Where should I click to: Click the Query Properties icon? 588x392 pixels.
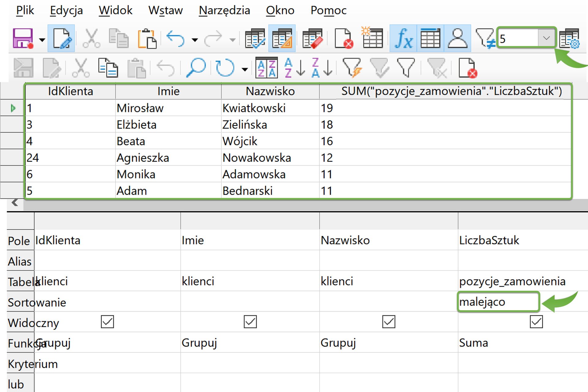569,39
